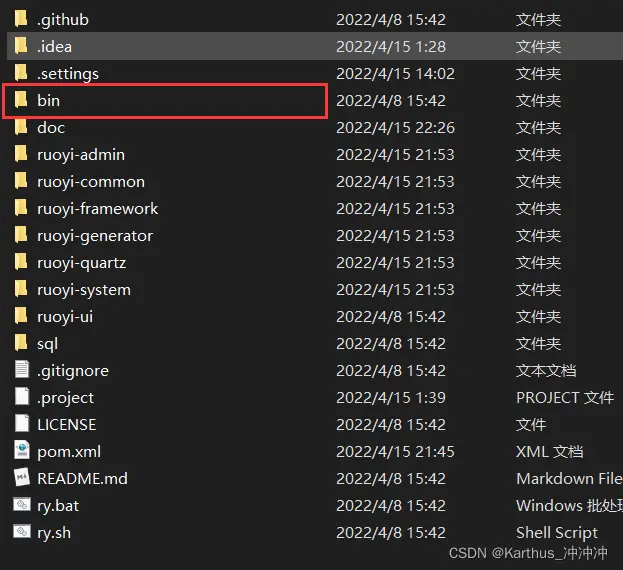Click the .gitignore file icon
The height and width of the screenshot is (570, 623).
22,370
